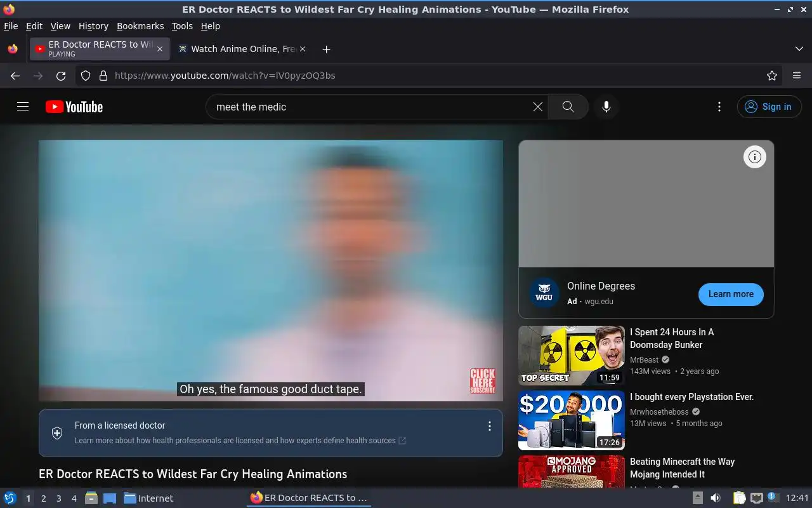
Task: Start voice search with microphone icon
Action: coord(606,107)
